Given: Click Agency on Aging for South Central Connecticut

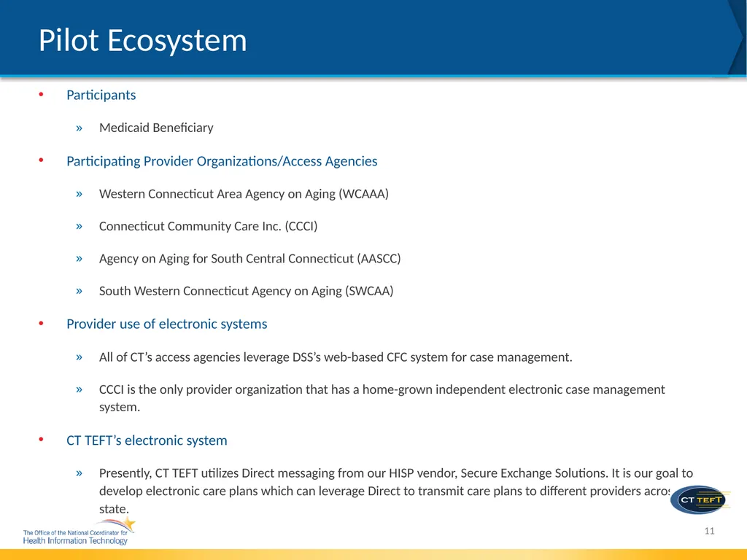Looking at the screenshot, I should coord(249,259).
